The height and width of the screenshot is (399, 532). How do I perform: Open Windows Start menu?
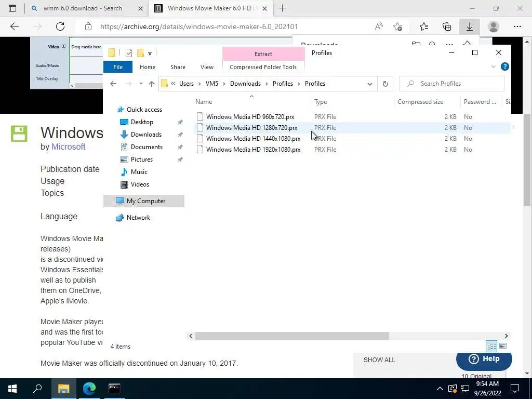(x=12, y=389)
